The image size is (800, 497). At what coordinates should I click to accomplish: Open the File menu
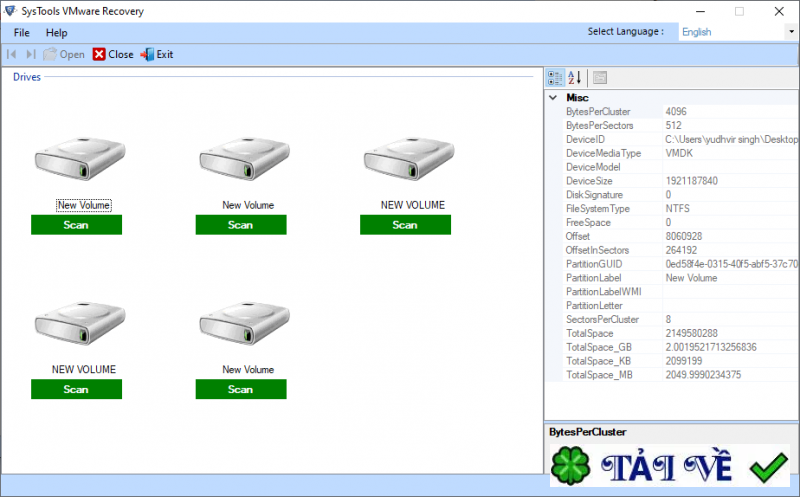[x=21, y=33]
